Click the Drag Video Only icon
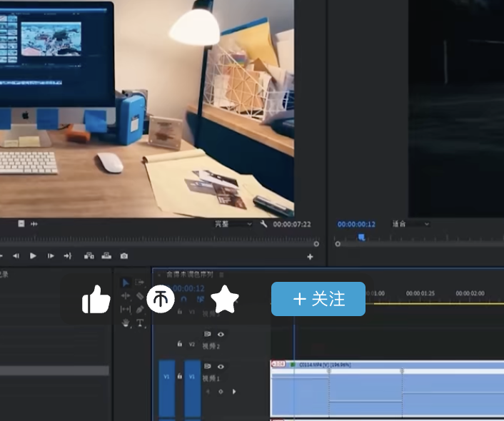This screenshot has height=421, width=504. click(x=21, y=223)
